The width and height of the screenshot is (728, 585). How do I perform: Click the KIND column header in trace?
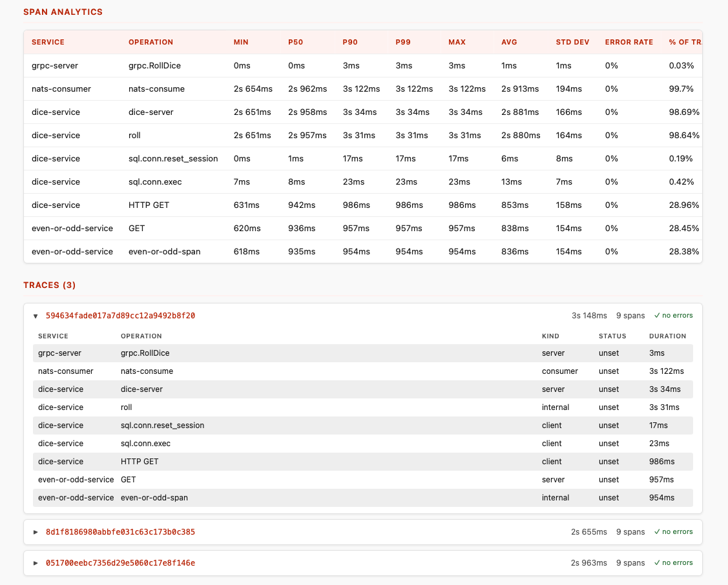pyautogui.click(x=550, y=336)
